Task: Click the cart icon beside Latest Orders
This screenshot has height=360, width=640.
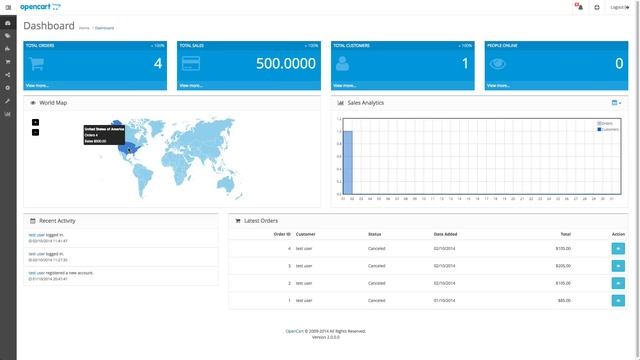Action: tap(238, 221)
